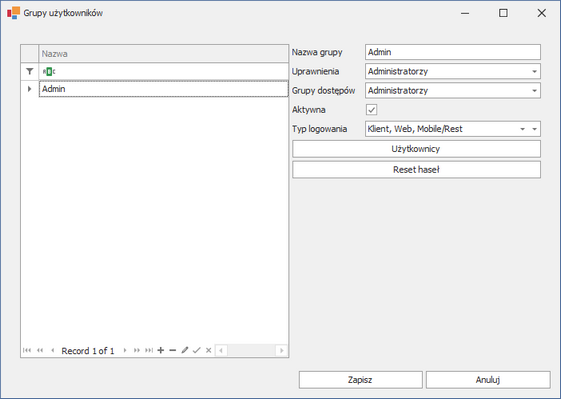Jump to next page of records
561x399 pixels.
137,350
